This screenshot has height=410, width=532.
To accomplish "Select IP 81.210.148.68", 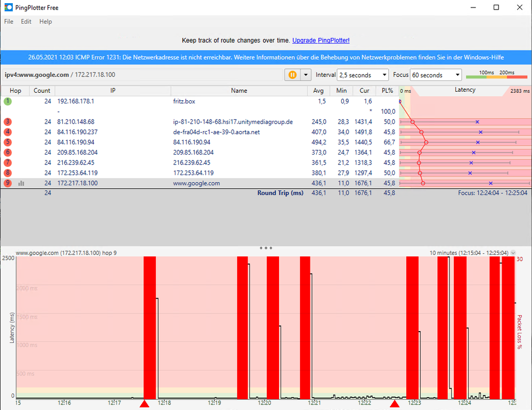I will tap(76, 122).
